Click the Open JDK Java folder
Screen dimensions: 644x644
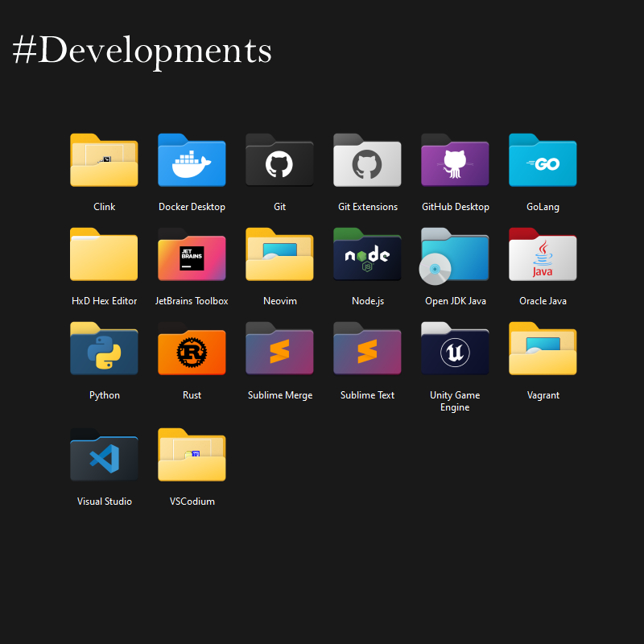455,255
